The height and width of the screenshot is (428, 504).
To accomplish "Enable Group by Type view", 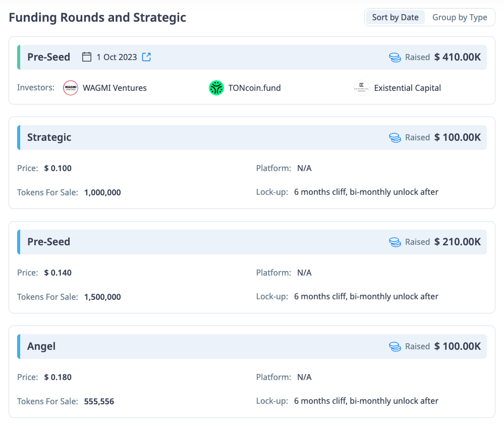I will [460, 17].
